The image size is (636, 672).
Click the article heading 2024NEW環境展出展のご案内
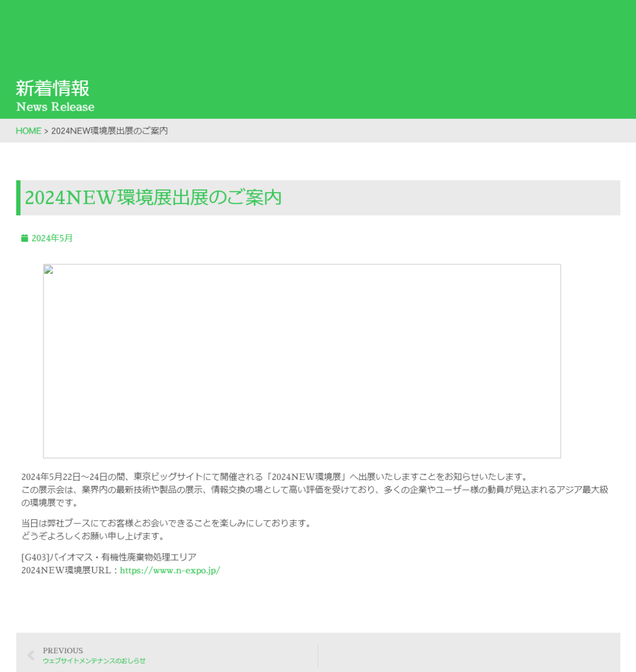click(x=153, y=198)
